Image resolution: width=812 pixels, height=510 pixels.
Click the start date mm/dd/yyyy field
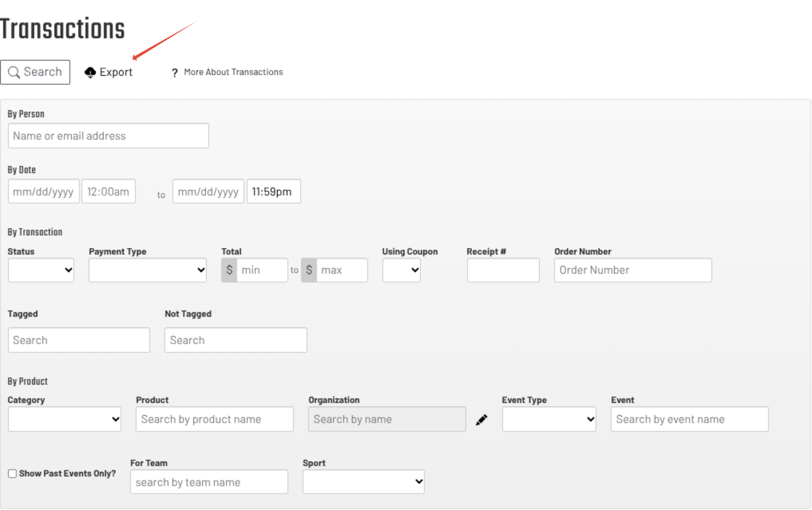click(44, 192)
